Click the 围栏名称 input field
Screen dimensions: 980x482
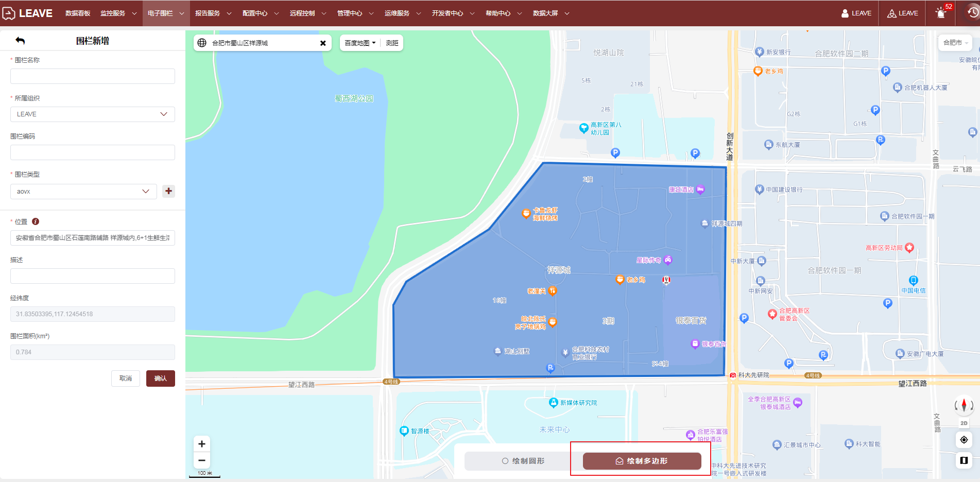93,76
